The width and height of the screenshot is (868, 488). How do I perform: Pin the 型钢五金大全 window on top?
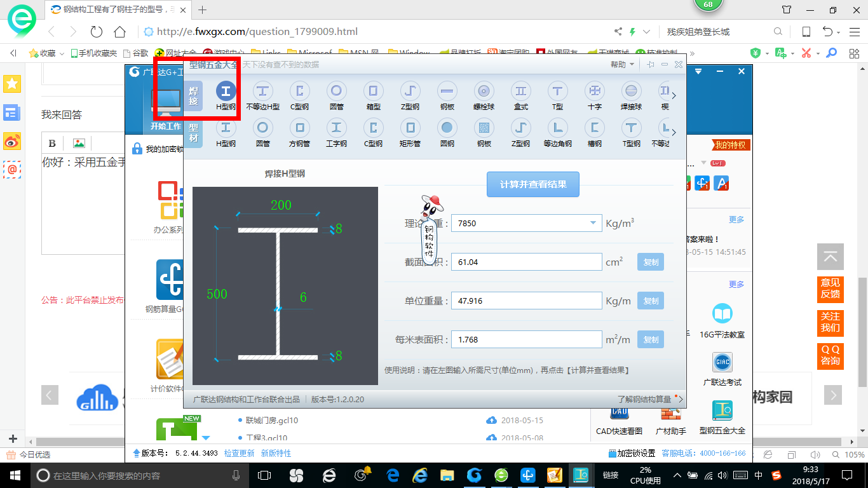[x=650, y=65]
